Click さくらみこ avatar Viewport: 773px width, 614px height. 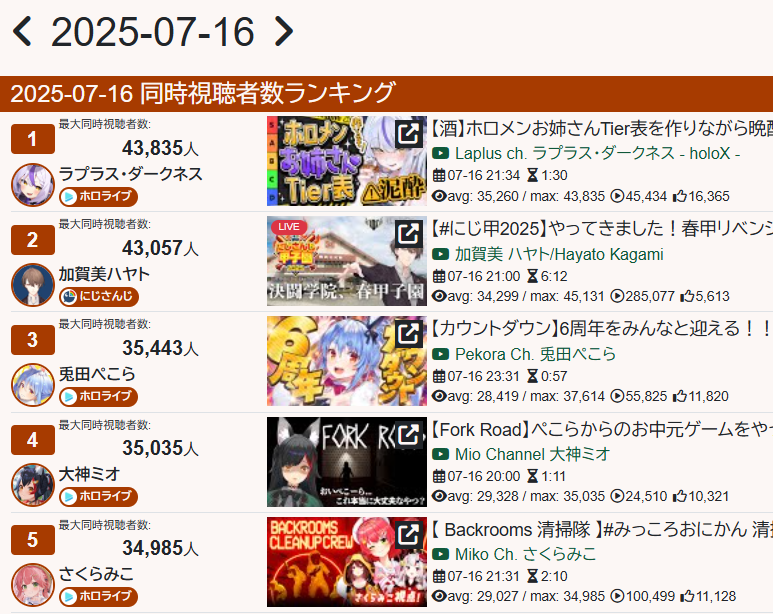pos(33,585)
